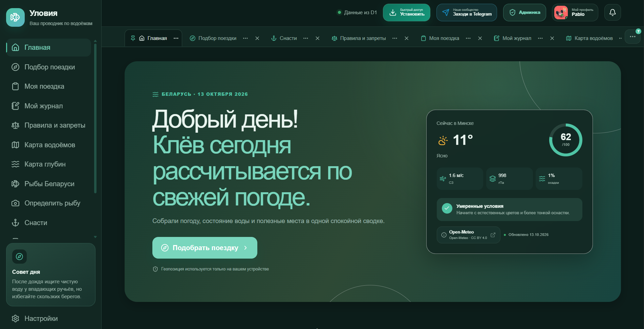Click Заходи в Telegram button
Screen dimensions: 644x329
[x=467, y=13]
